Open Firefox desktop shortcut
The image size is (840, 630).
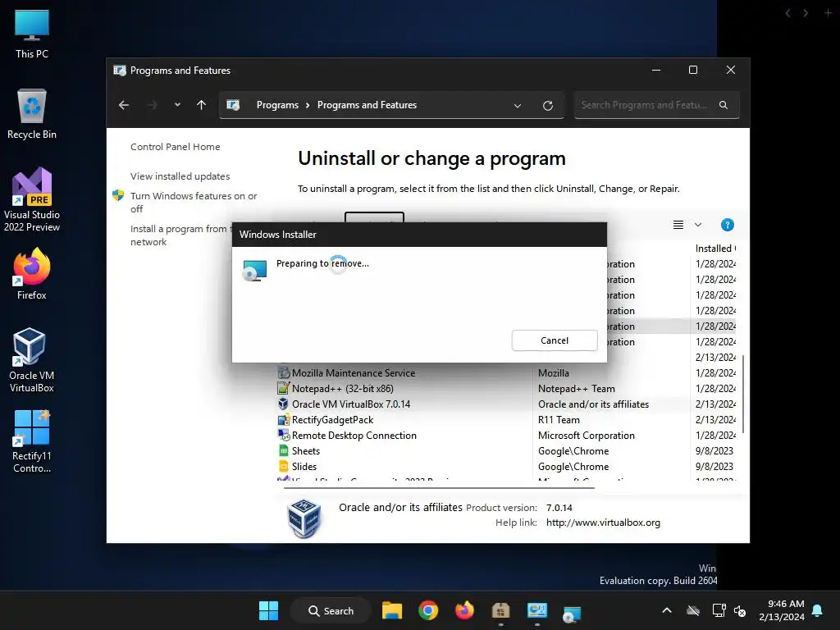tap(32, 274)
